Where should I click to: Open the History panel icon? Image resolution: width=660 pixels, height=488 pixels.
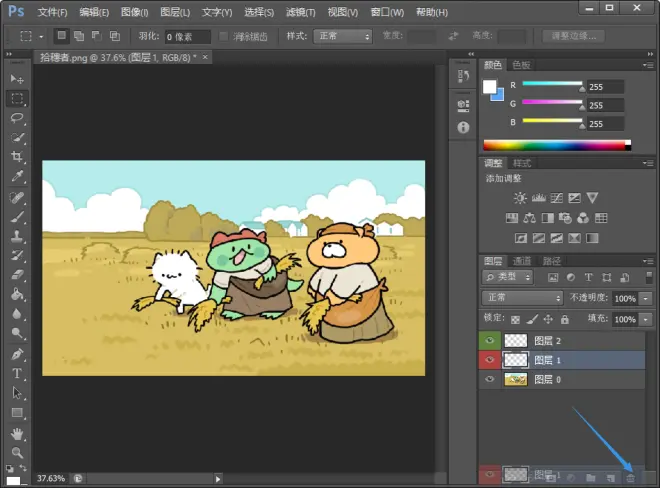(463, 76)
